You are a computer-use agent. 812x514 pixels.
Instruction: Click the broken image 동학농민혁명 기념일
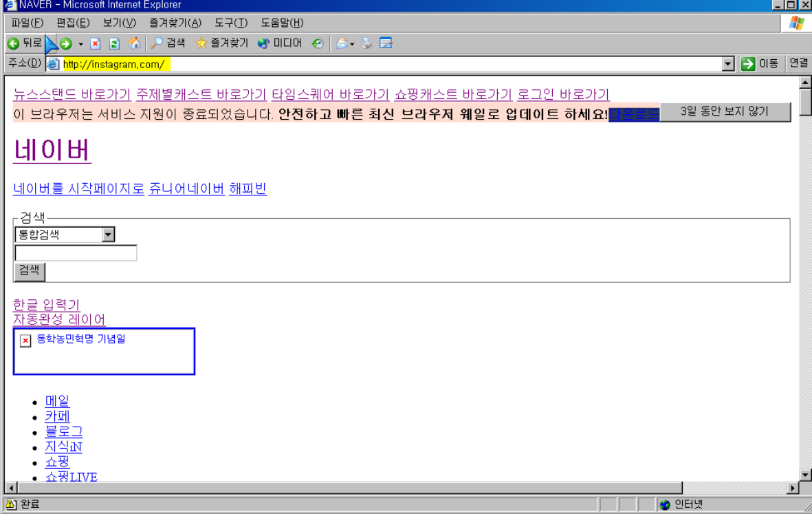104,352
